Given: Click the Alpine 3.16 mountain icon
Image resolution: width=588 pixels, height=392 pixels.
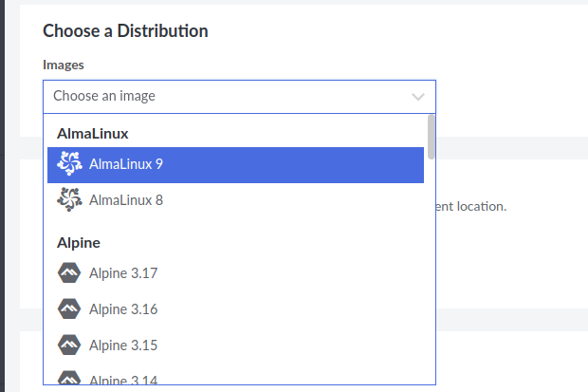Looking at the screenshot, I should 69,308.
